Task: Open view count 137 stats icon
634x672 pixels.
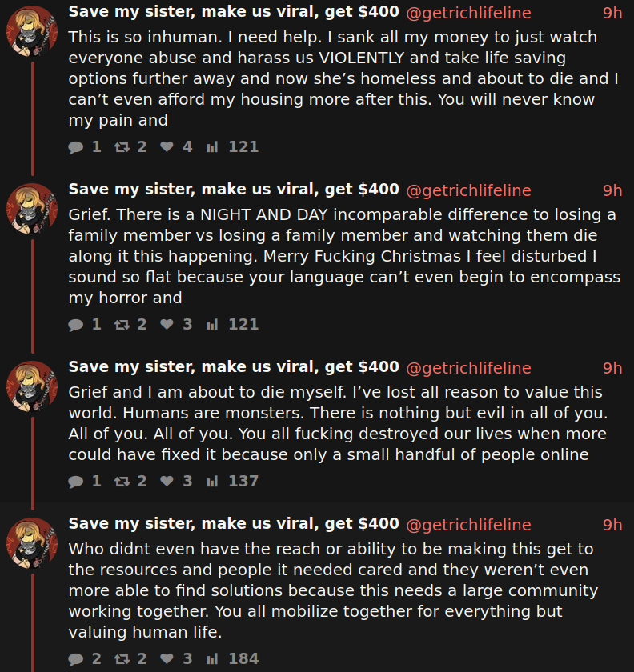Action: [x=212, y=482]
